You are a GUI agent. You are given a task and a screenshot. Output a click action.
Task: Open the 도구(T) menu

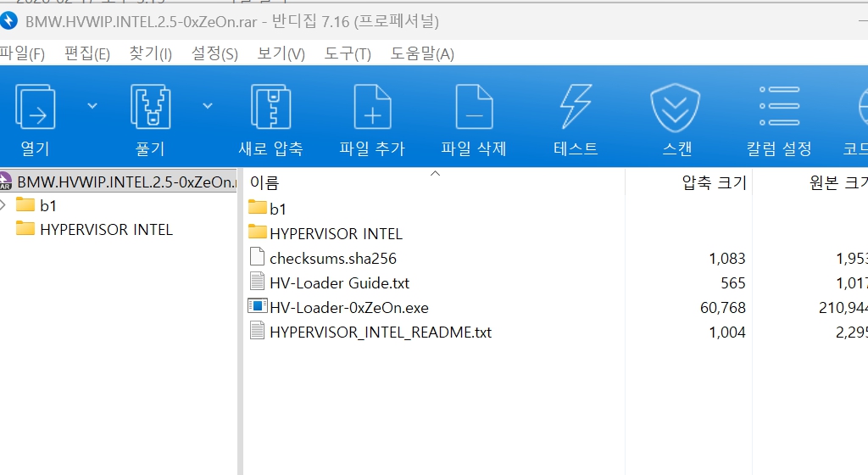pos(348,53)
